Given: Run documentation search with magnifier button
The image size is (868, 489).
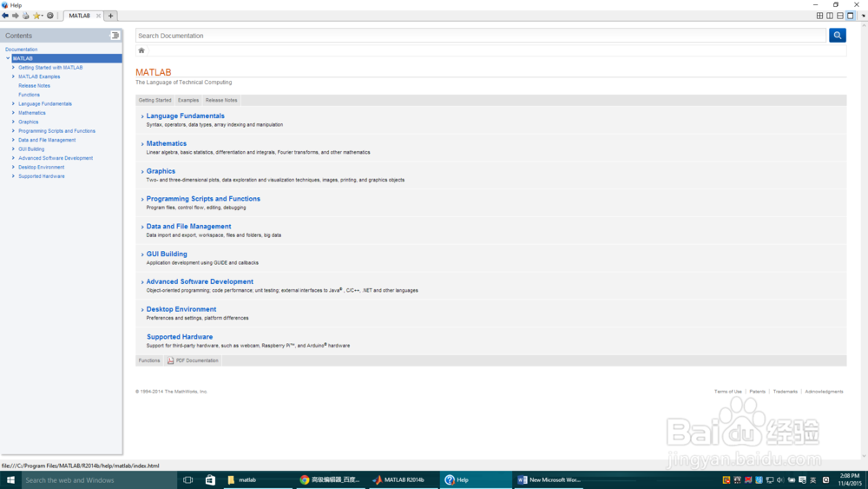Looking at the screenshot, I should [837, 36].
